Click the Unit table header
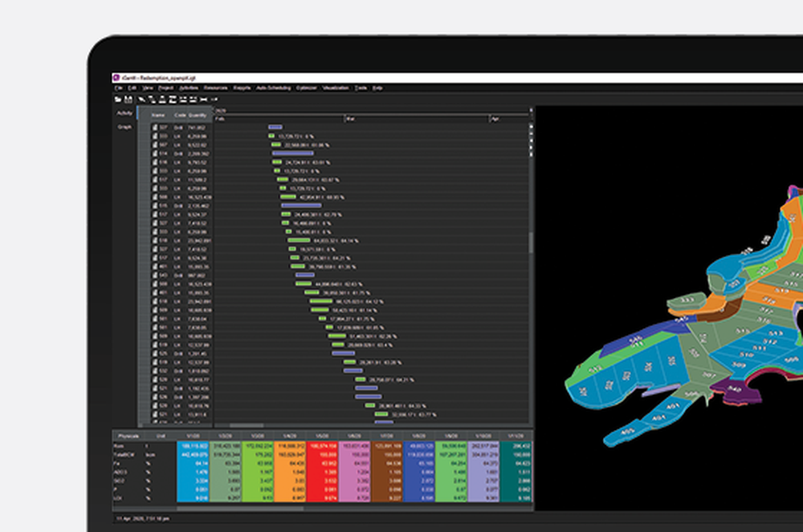This screenshot has width=803, height=532. (x=161, y=437)
